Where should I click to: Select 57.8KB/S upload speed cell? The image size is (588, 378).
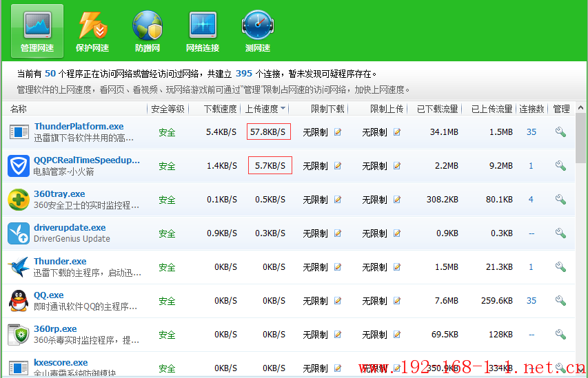(269, 132)
